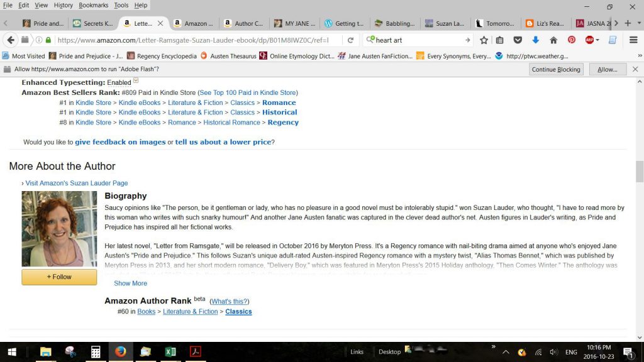Open the Most Visited bookmarks folder
The image size is (644, 362).
coord(23,56)
